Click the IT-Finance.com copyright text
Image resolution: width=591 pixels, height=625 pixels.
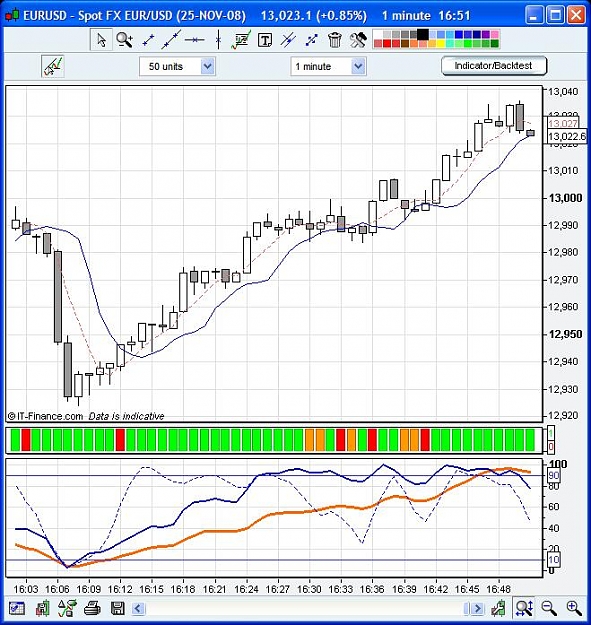click(45, 416)
